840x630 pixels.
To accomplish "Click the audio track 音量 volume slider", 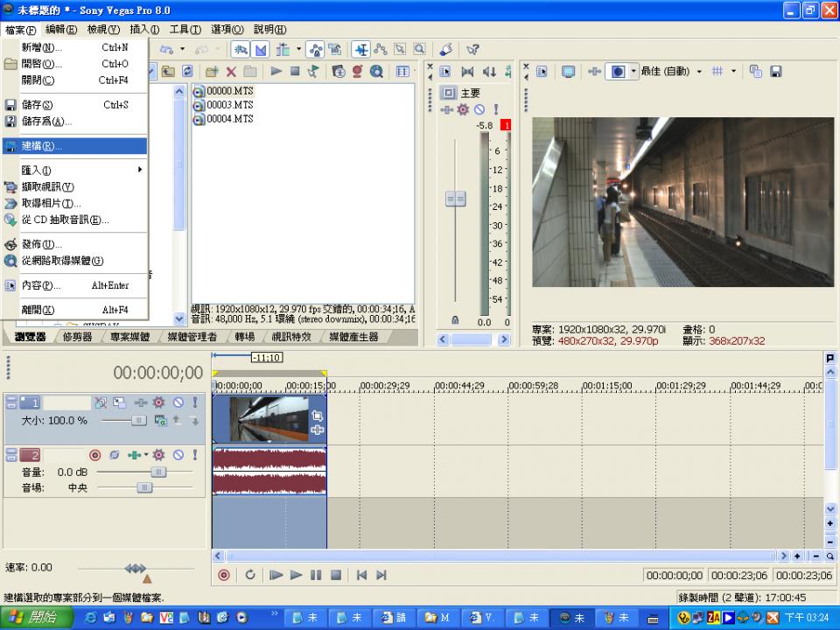I will (x=157, y=472).
